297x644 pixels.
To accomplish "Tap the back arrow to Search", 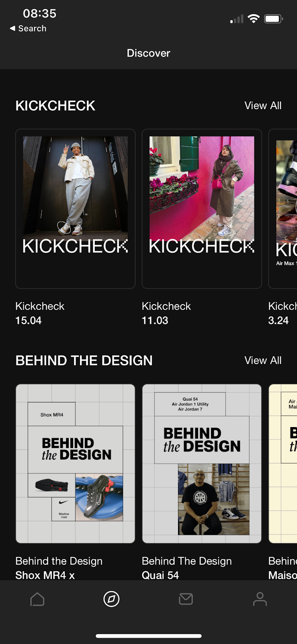I will [28, 29].
